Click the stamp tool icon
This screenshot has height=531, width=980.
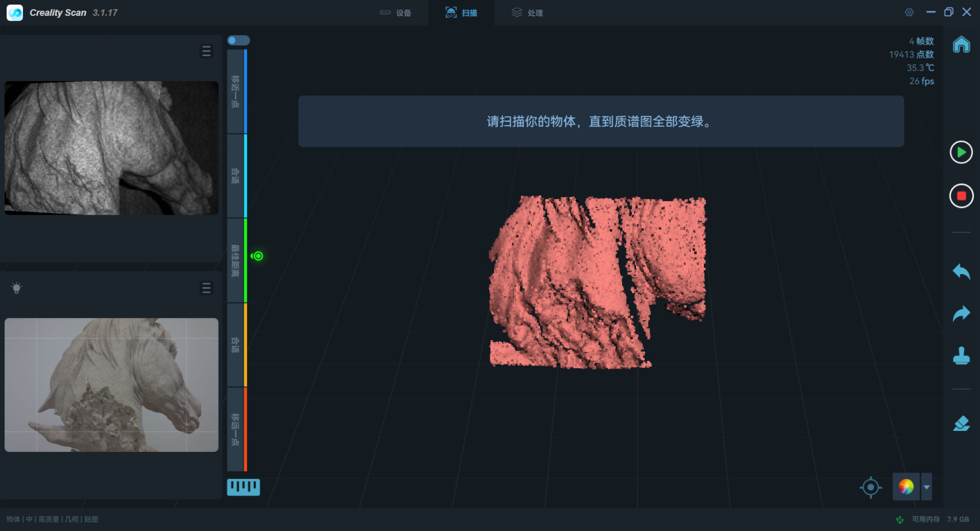click(962, 356)
